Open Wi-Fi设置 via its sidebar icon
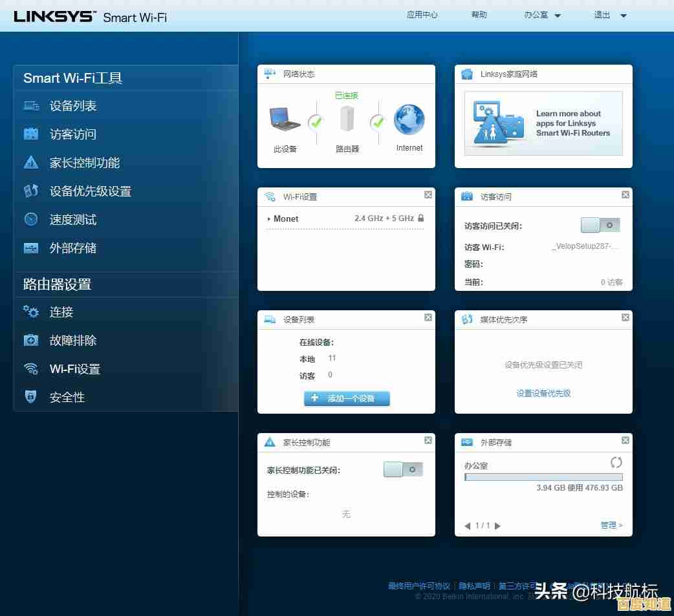Viewport: 674px width, 616px height. 30,369
